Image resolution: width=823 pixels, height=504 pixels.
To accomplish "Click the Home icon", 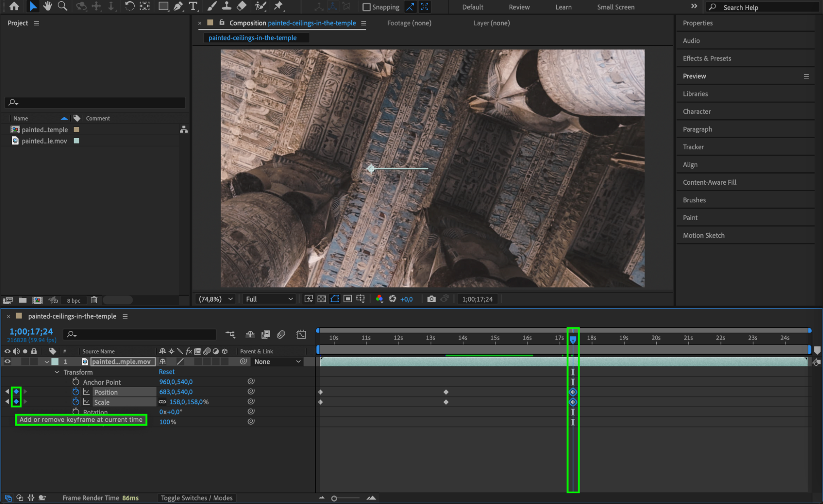I will tap(14, 6).
